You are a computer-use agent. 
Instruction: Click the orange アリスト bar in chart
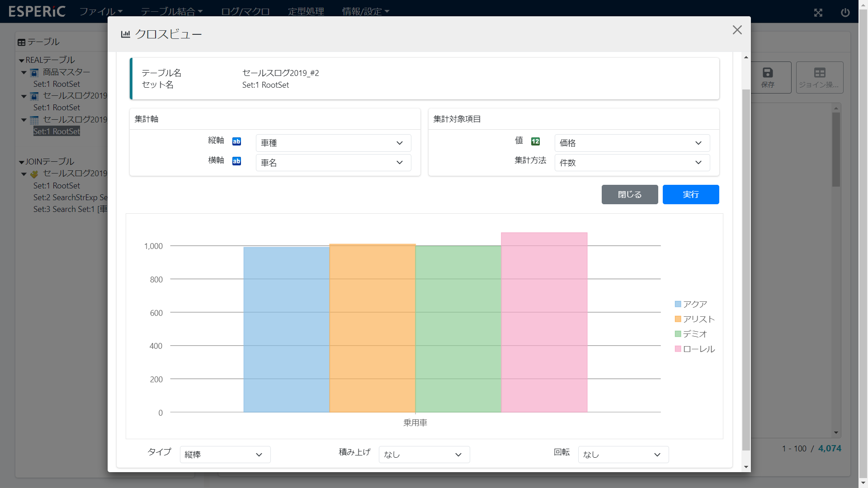372,328
